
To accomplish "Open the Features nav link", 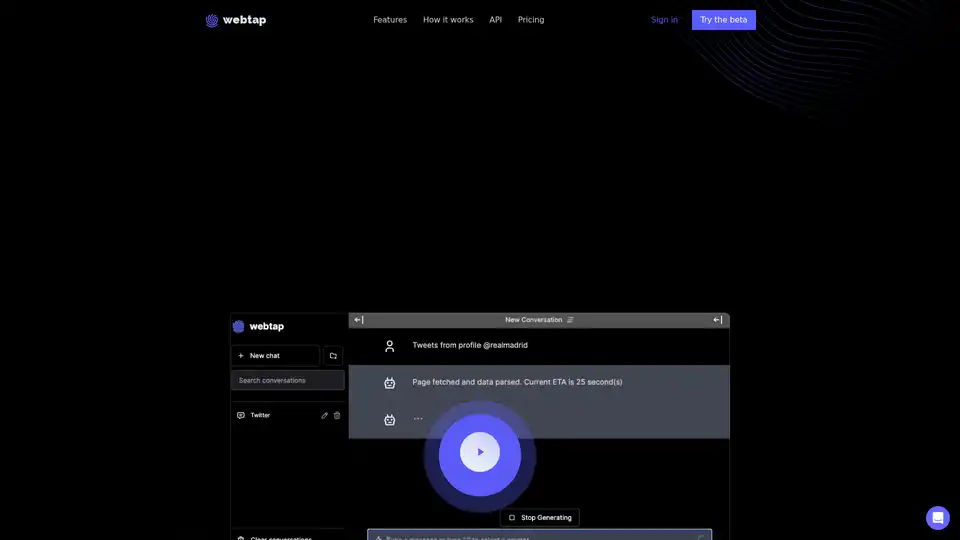I will tap(390, 20).
